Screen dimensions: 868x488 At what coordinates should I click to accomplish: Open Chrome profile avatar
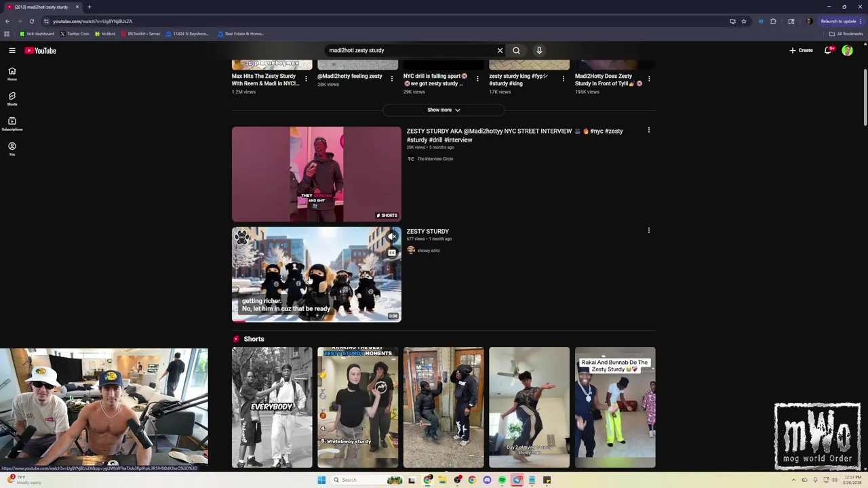pos(809,21)
